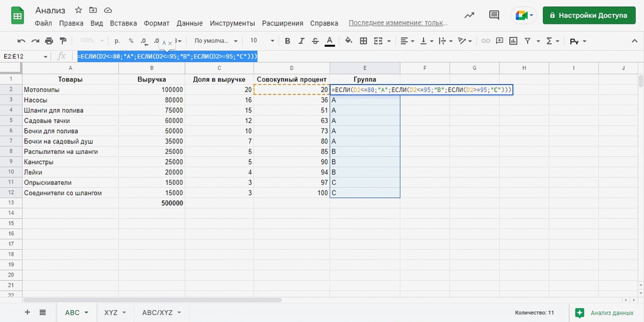This screenshot has height=322, width=644.
Task: Switch to the XYZ sheet tab
Action: coord(115,312)
